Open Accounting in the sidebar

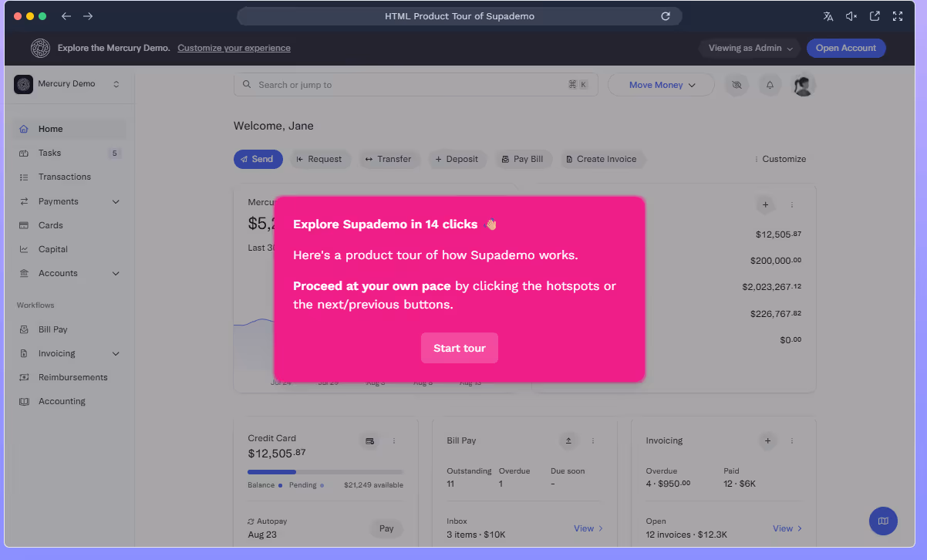click(x=69, y=401)
